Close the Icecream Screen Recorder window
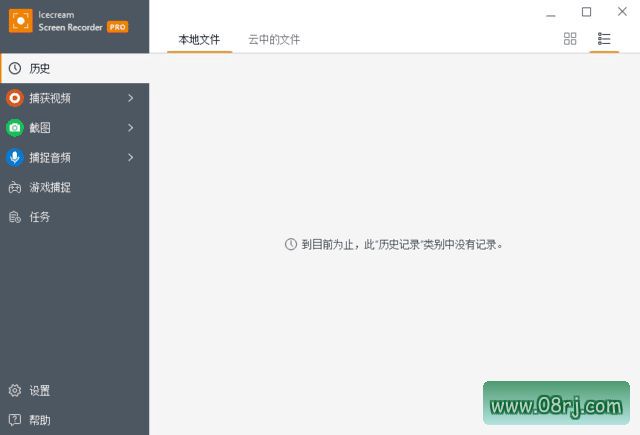The height and width of the screenshot is (435, 640). click(x=622, y=12)
